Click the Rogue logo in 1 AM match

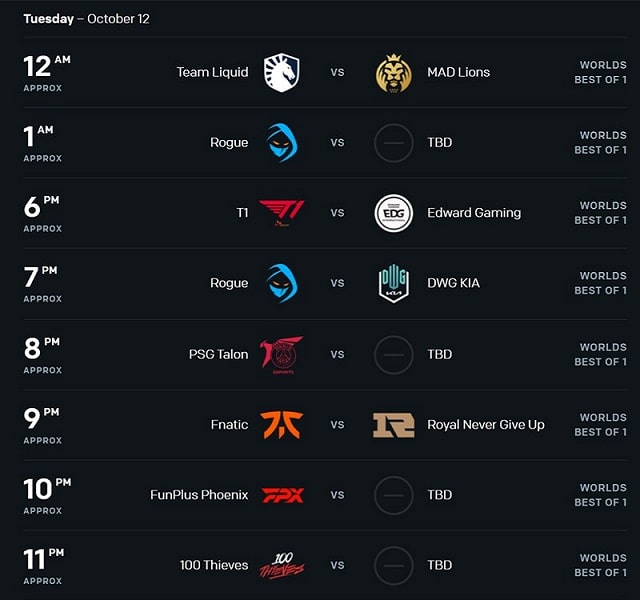tap(282, 143)
